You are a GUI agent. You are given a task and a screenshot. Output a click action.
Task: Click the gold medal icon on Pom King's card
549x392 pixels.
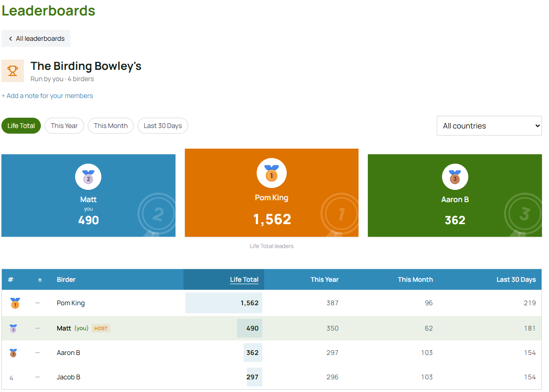pos(272,173)
